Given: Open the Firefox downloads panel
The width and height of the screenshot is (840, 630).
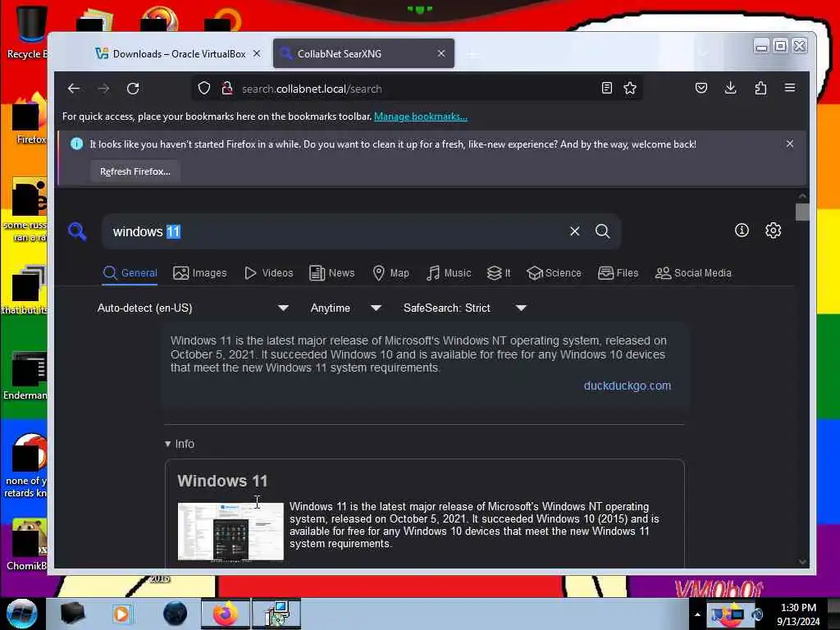Looking at the screenshot, I should pyautogui.click(x=731, y=88).
